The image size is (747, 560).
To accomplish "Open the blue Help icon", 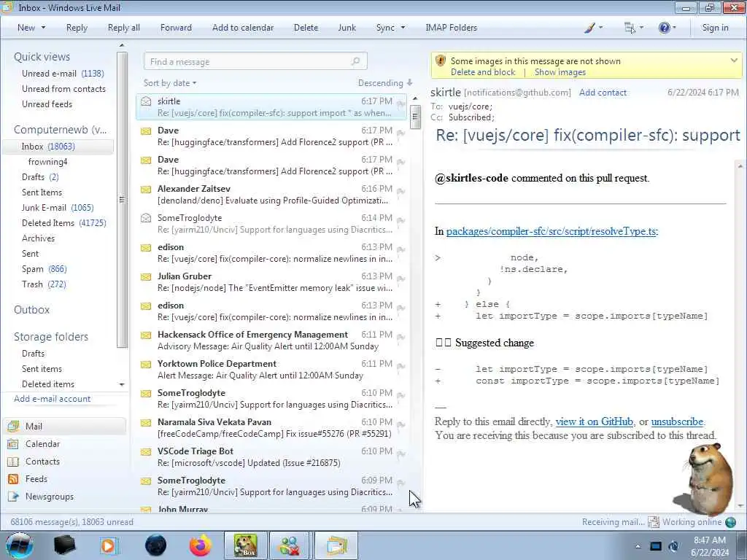I will [x=664, y=28].
